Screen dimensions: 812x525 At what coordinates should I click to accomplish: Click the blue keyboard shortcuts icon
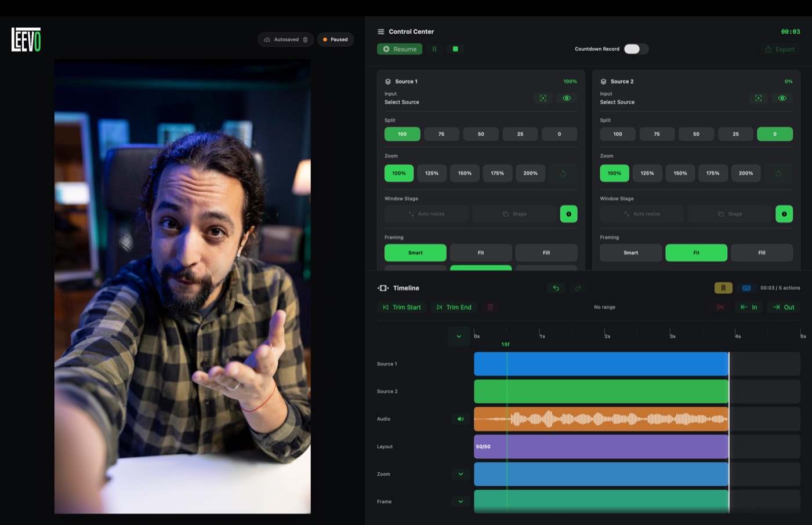[746, 288]
